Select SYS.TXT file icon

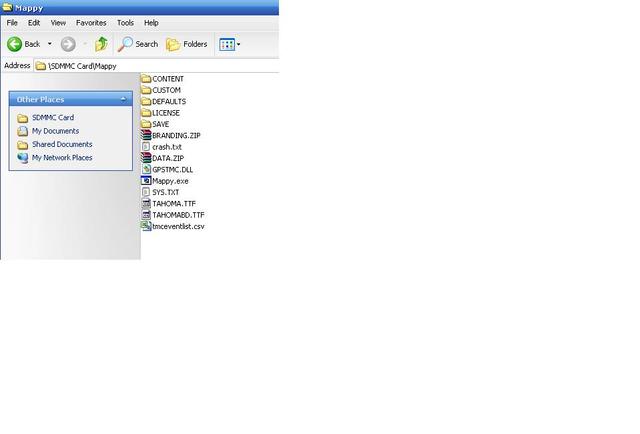click(x=146, y=192)
